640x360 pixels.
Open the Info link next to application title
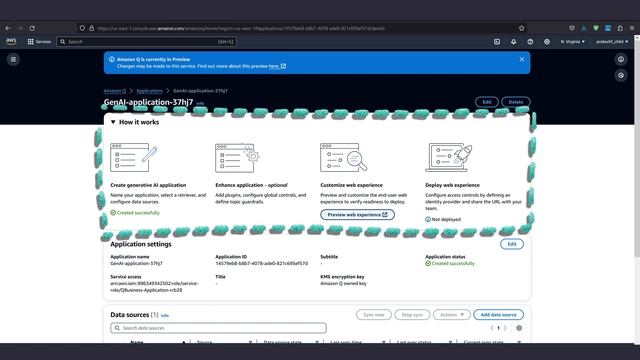tap(200, 103)
